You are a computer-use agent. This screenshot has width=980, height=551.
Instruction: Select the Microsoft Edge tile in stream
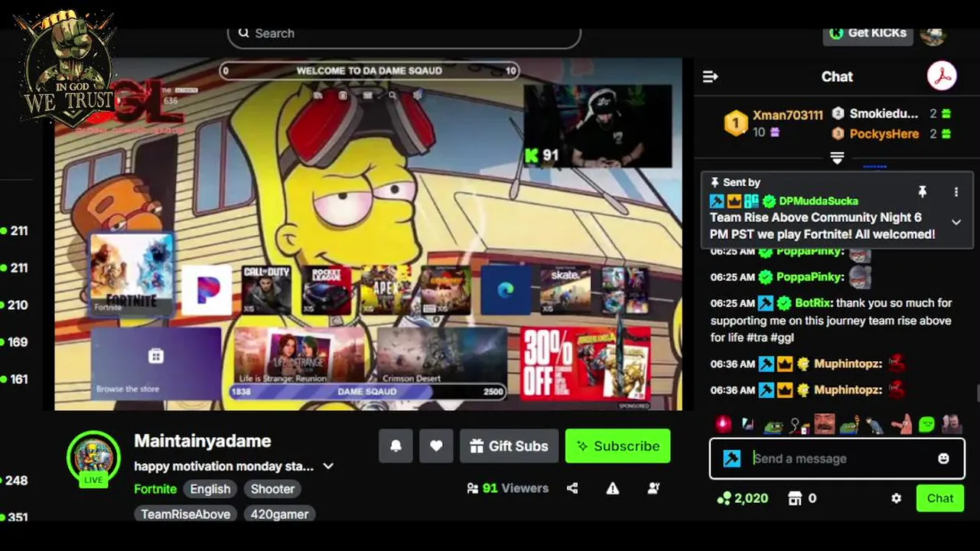506,290
